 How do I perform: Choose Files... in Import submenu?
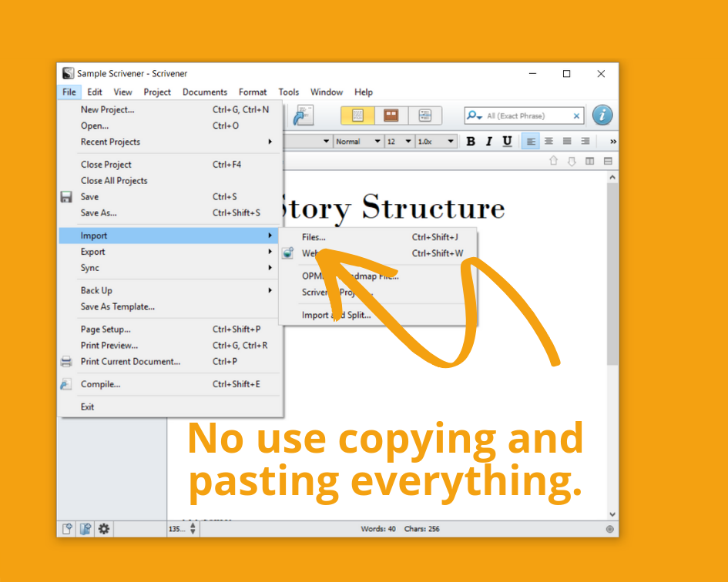tap(378, 237)
